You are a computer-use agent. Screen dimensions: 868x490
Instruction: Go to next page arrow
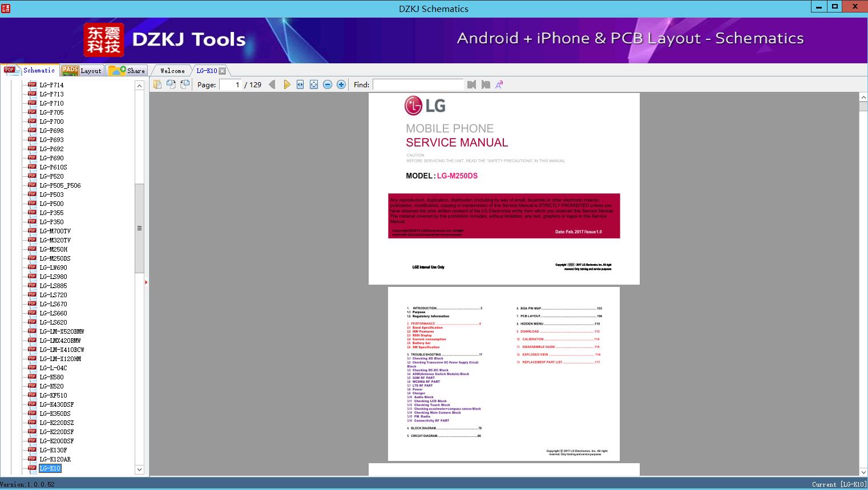(x=286, y=84)
